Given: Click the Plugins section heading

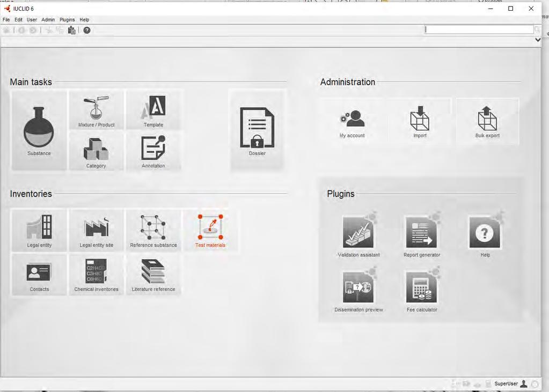Looking at the screenshot, I should (x=341, y=194).
